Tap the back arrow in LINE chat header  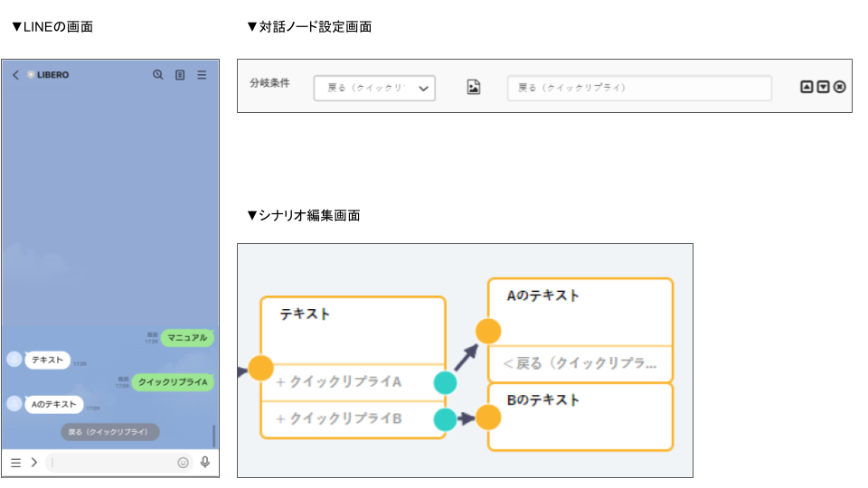coord(15,75)
